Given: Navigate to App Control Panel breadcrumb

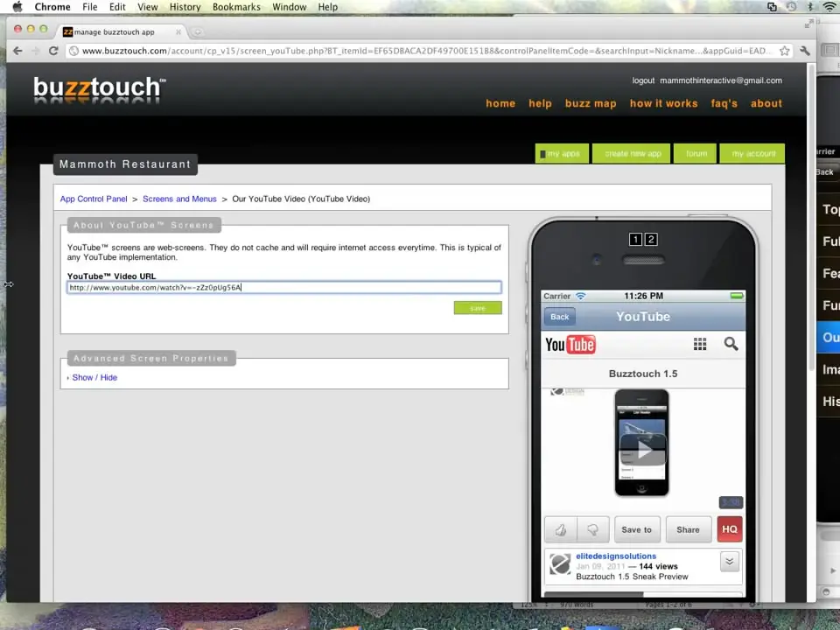Looking at the screenshot, I should [x=94, y=199].
